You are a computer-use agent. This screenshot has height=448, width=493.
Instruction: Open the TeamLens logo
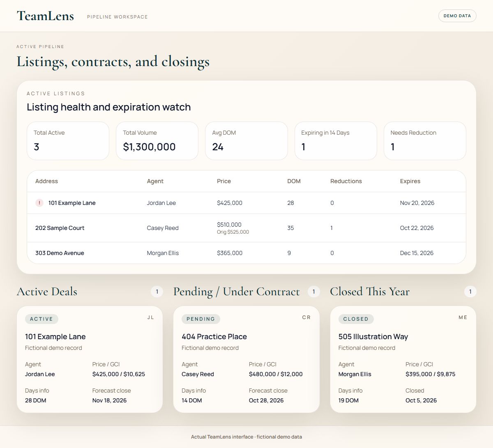tap(45, 16)
